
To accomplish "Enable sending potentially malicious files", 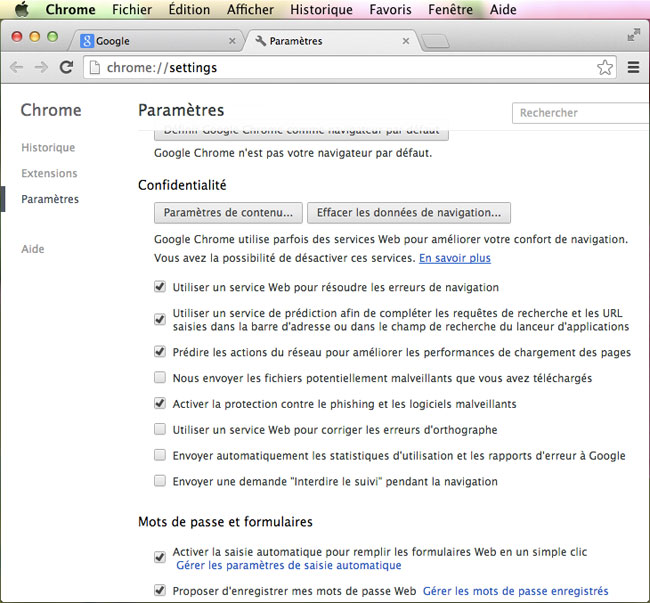I will click(160, 378).
